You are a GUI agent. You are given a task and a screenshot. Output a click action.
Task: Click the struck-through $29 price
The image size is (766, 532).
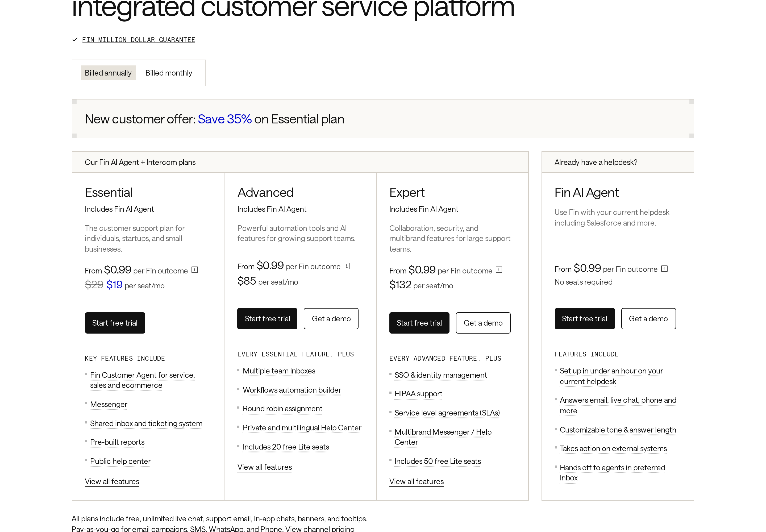tap(94, 285)
